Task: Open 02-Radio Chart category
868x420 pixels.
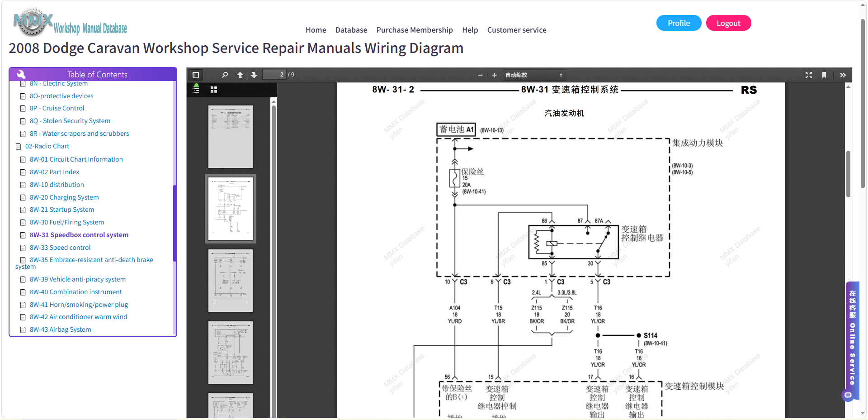Action: pyautogui.click(x=47, y=146)
